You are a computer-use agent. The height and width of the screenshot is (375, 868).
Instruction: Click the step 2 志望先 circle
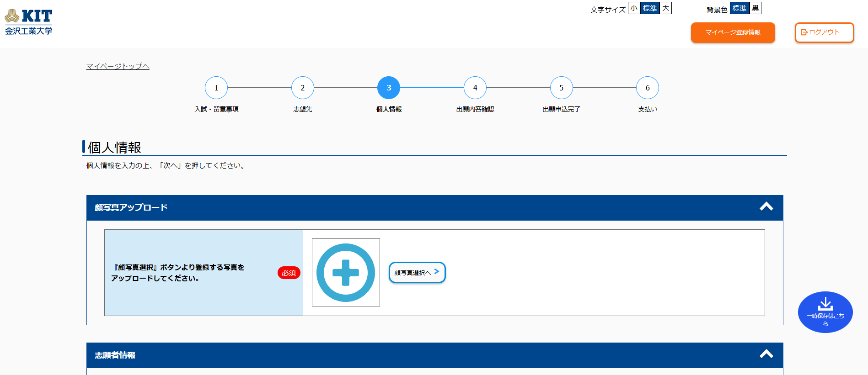[x=303, y=88]
